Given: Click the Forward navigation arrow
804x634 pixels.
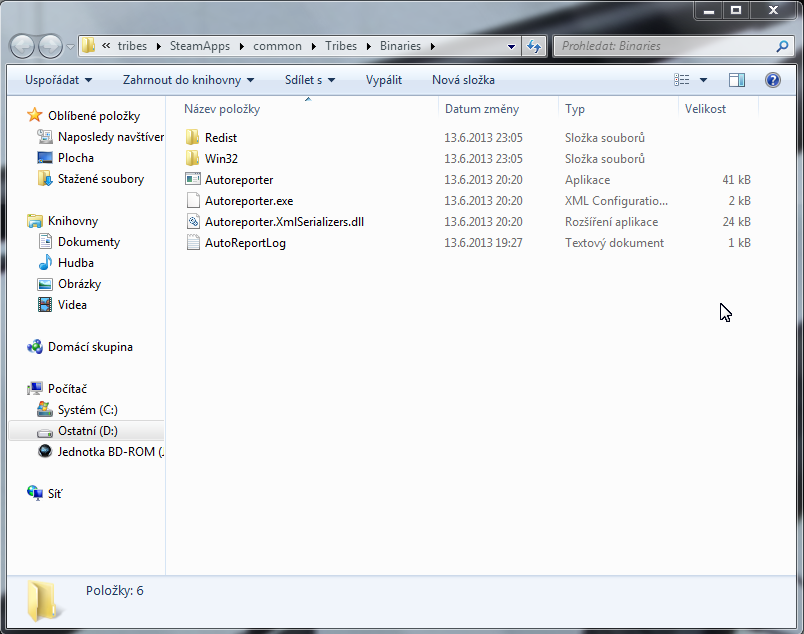Looking at the screenshot, I should click(50, 47).
